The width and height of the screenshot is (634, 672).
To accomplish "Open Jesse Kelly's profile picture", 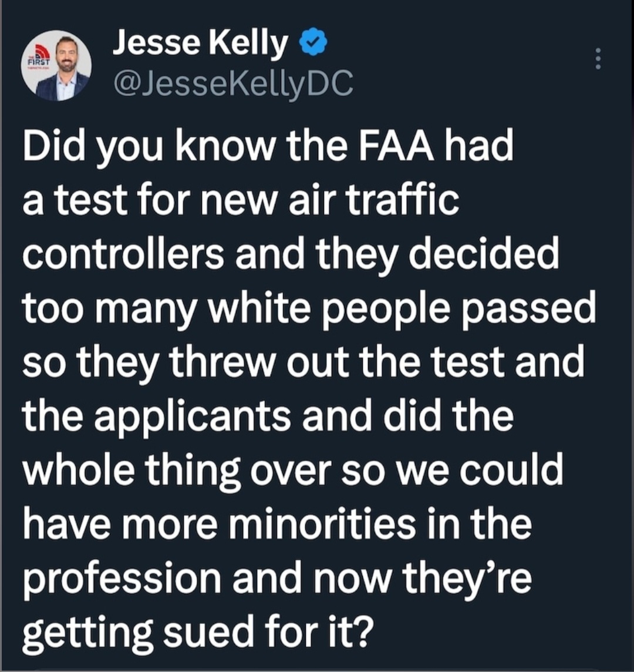I will click(56, 65).
